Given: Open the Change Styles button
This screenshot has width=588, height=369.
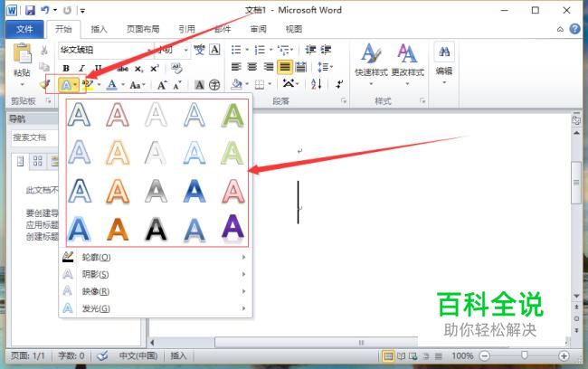Looking at the screenshot, I should (x=407, y=63).
